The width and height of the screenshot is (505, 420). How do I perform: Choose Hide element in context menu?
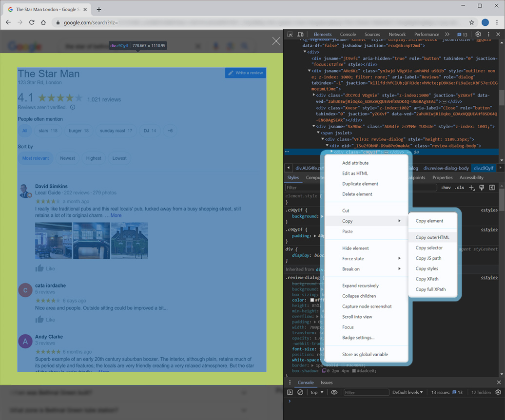click(355, 248)
